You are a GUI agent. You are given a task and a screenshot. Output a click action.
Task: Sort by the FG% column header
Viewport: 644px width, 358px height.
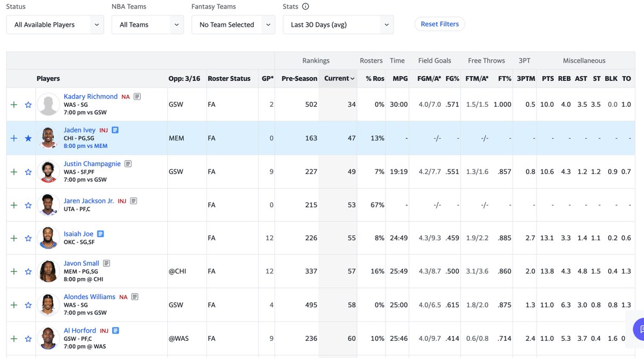pyautogui.click(x=452, y=78)
